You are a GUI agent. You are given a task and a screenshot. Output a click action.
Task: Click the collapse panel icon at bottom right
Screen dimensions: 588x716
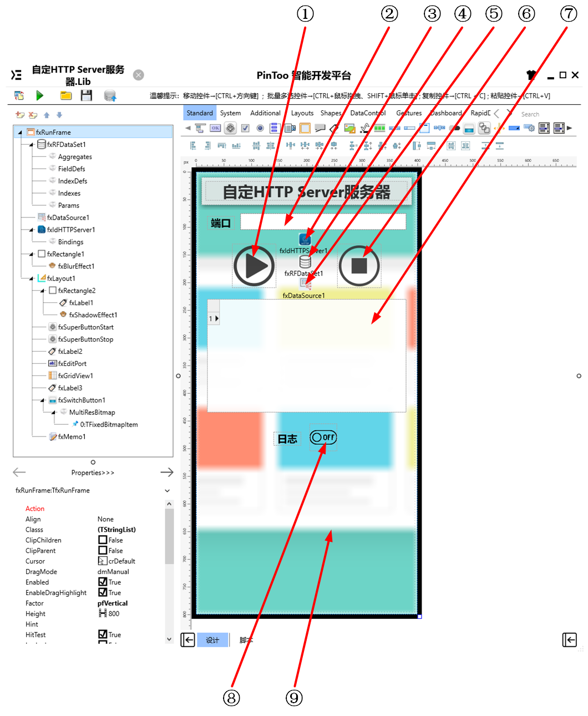click(x=569, y=640)
